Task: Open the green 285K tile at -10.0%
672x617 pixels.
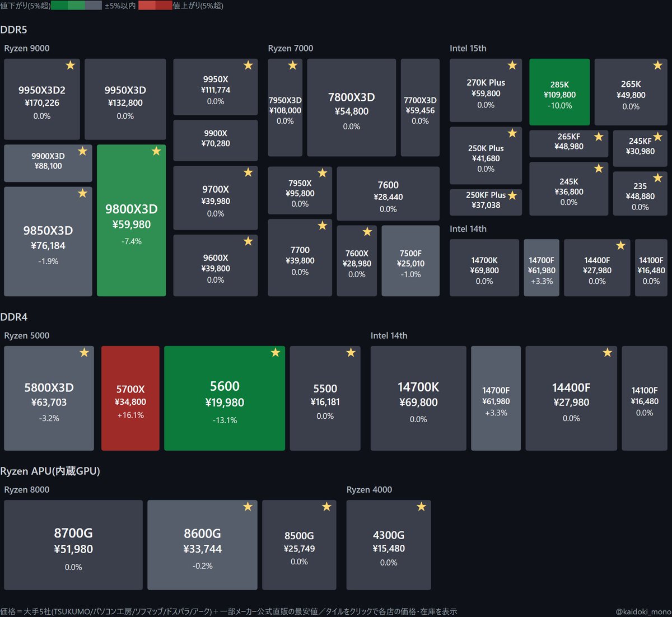Action: point(559,92)
